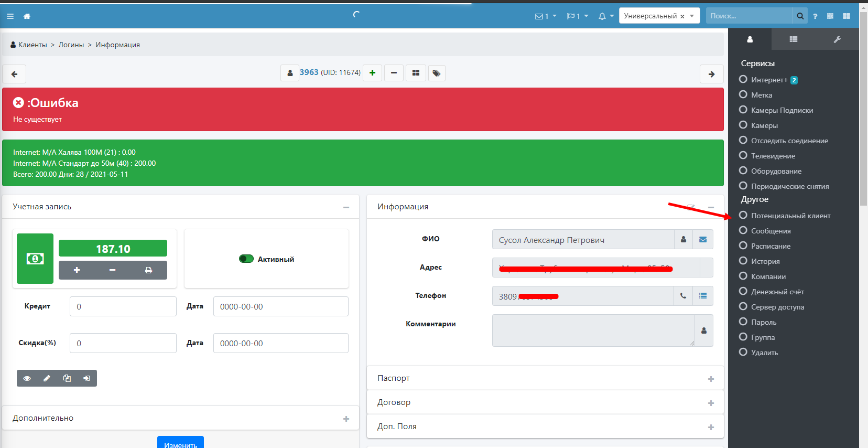
Task: Select the Интернет+ service item
Action: pos(768,80)
